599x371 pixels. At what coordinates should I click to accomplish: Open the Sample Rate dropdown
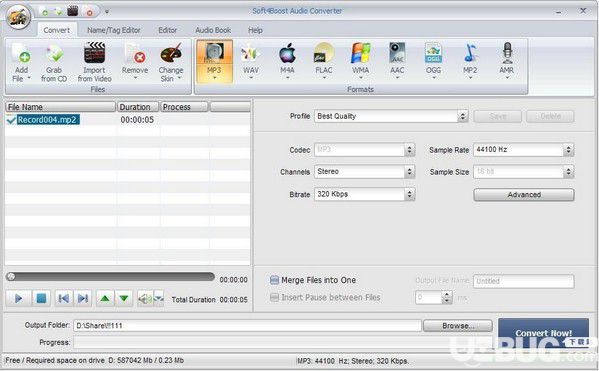[x=568, y=150]
